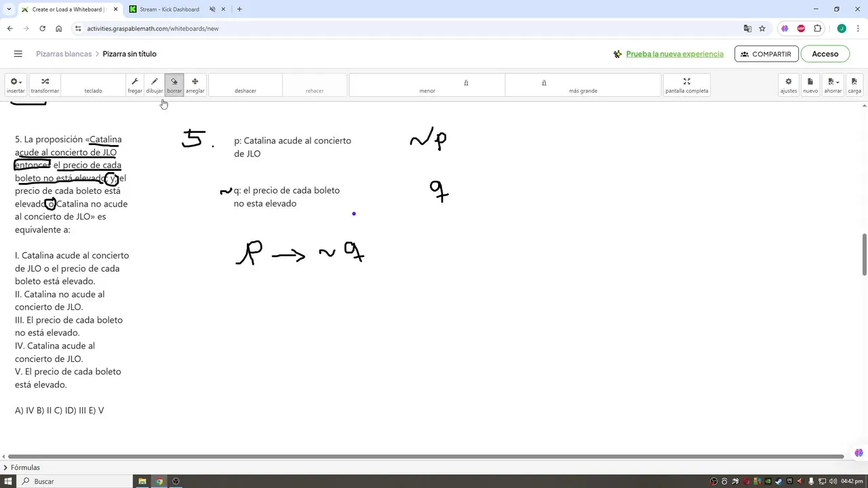Open the ahorrar save dropdown
The width and height of the screenshot is (868, 488).
coord(833,85)
